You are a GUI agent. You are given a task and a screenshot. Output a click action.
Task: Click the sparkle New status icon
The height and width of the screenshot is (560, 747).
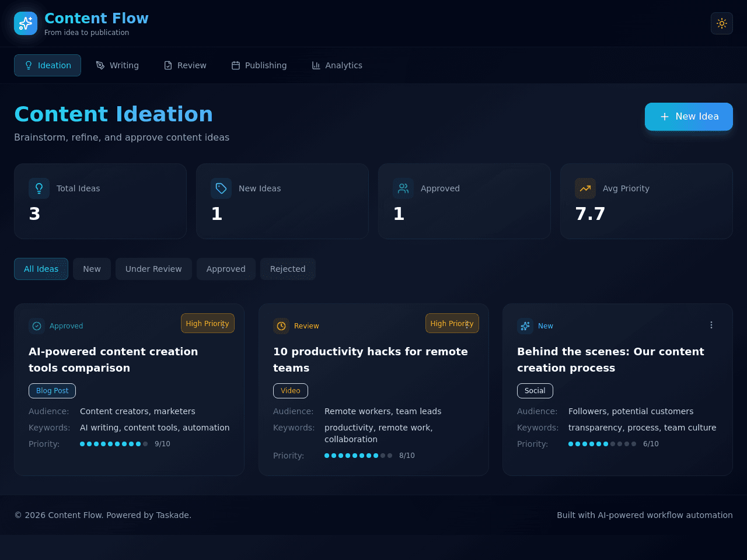pos(525,326)
